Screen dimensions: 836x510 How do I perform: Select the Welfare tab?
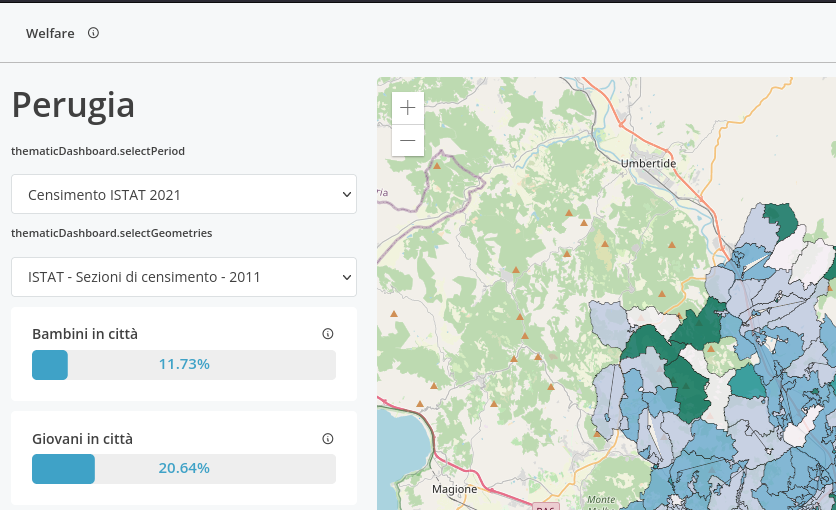pyautogui.click(x=50, y=33)
